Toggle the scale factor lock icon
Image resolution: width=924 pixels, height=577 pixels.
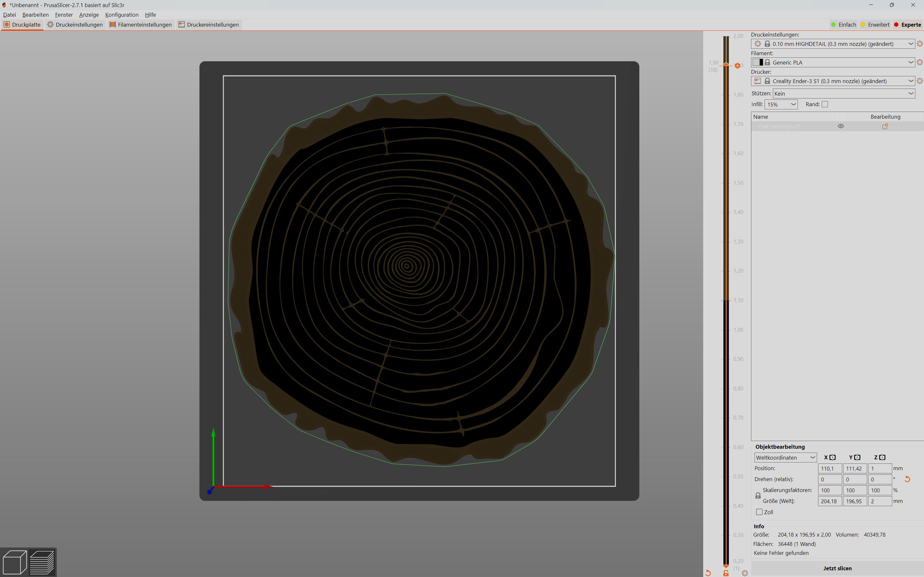tap(758, 496)
